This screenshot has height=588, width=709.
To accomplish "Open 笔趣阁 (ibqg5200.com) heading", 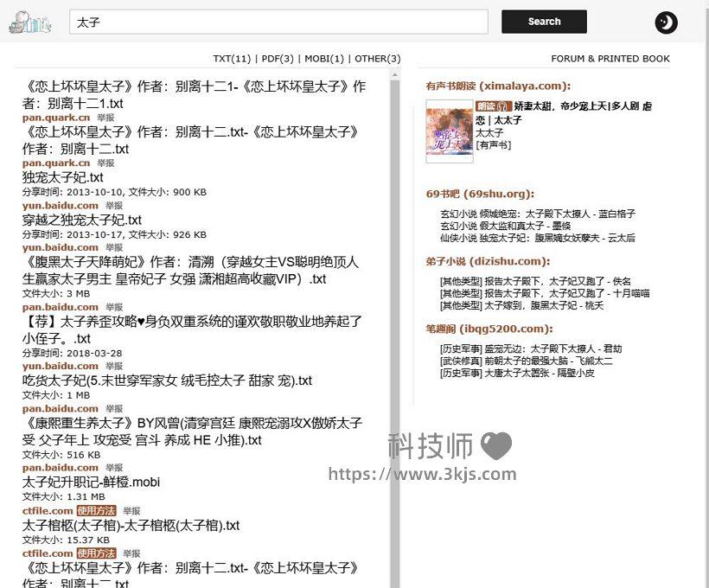I will pos(489,329).
